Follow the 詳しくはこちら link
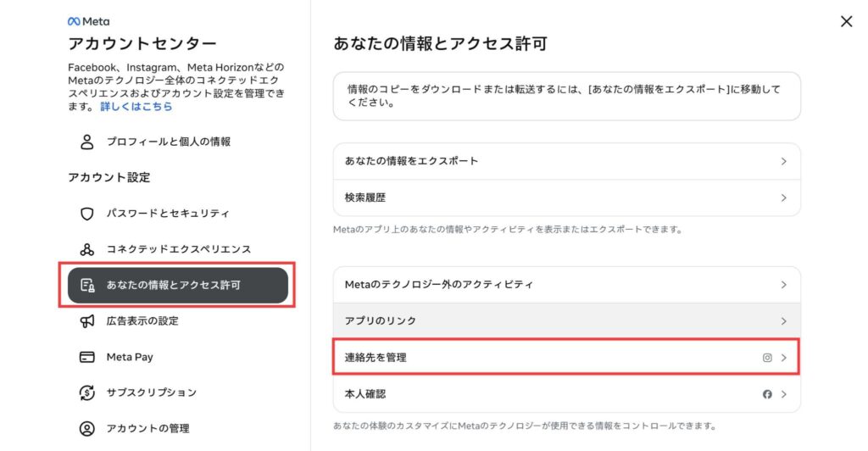The image size is (868, 451). [x=136, y=106]
